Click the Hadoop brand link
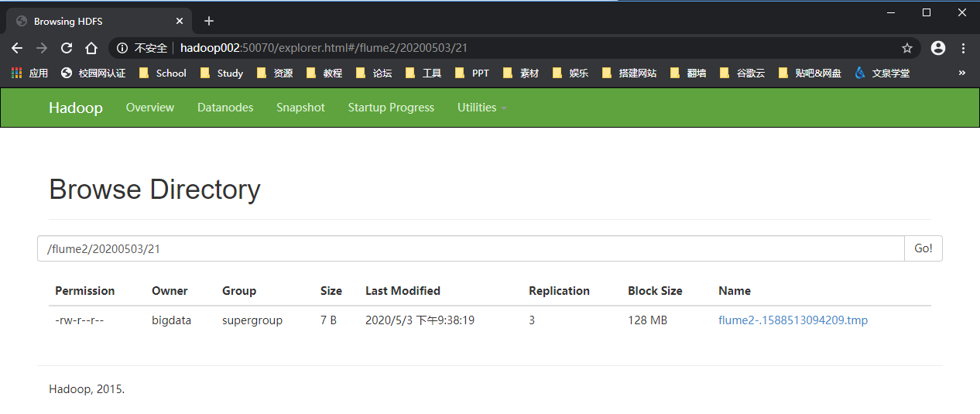 click(76, 108)
